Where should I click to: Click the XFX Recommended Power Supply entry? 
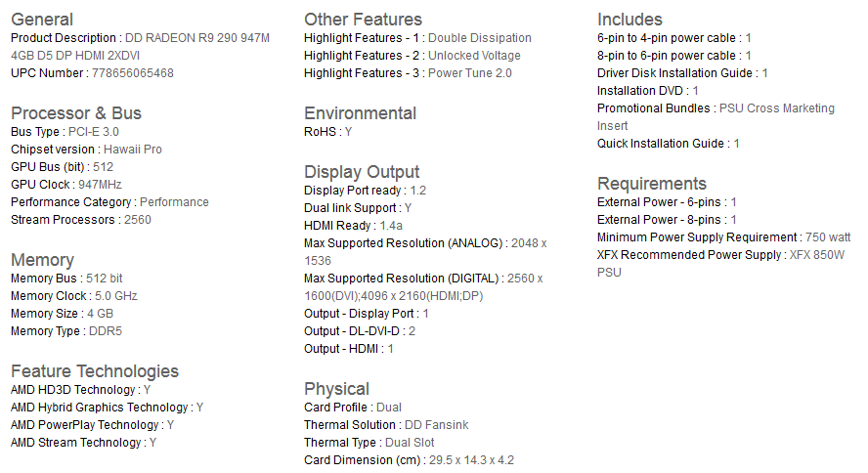point(720,264)
